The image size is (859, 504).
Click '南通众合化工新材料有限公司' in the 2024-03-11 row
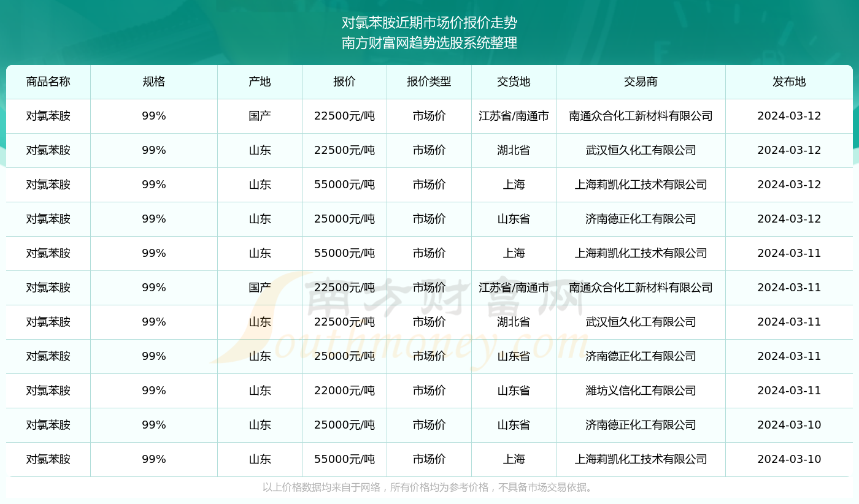[x=641, y=288]
